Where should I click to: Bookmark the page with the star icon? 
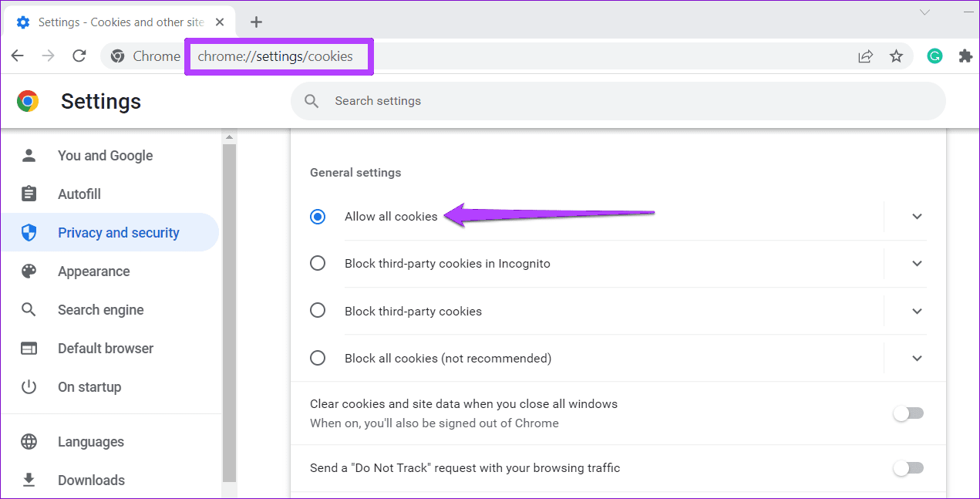896,56
